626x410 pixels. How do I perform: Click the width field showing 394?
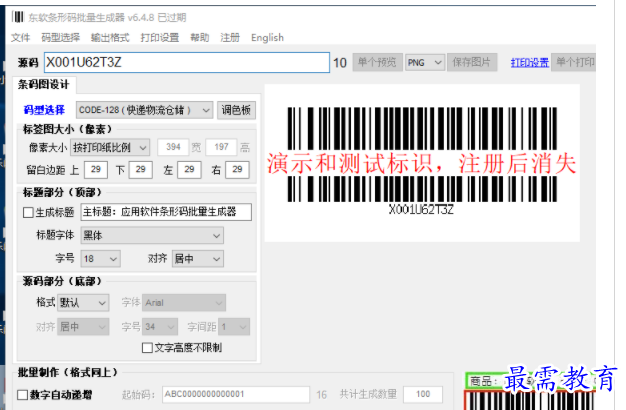(173, 147)
